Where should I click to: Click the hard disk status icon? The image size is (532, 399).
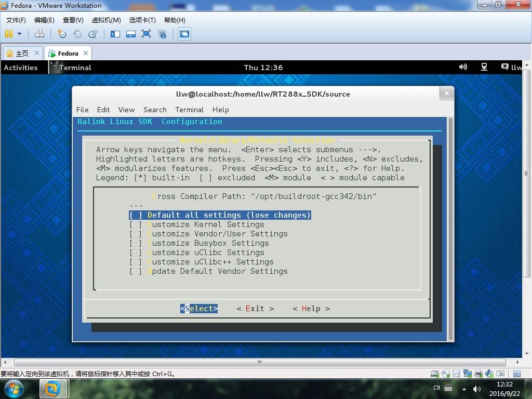435,374
